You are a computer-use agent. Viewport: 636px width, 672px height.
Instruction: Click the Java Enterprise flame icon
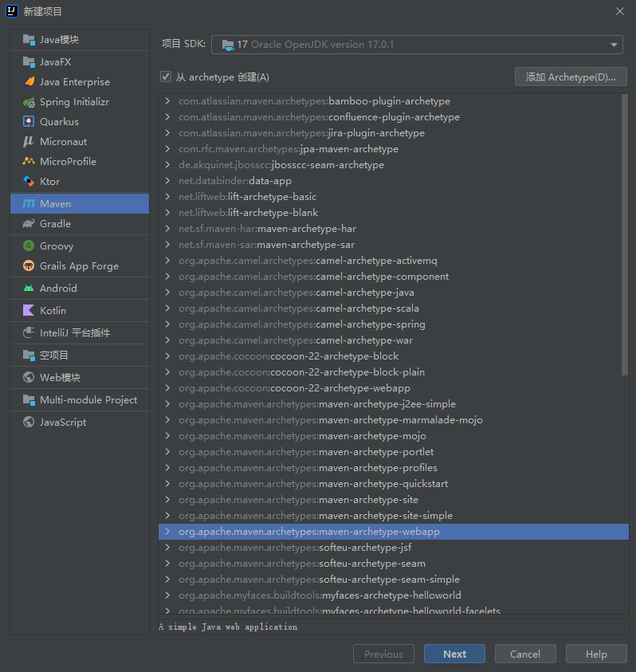[x=29, y=82]
